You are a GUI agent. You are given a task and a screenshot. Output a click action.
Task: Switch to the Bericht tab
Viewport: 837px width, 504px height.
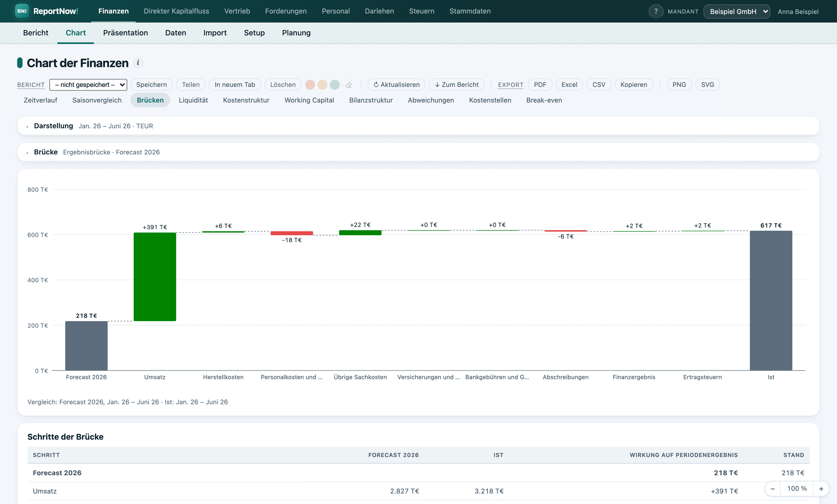point(36,33)
